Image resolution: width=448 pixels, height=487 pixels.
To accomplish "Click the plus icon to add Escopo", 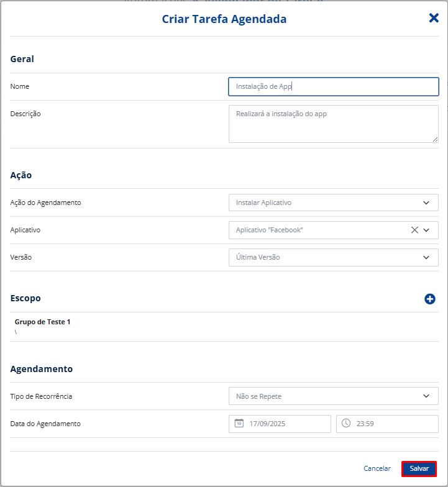I will [x=430, y=299].
